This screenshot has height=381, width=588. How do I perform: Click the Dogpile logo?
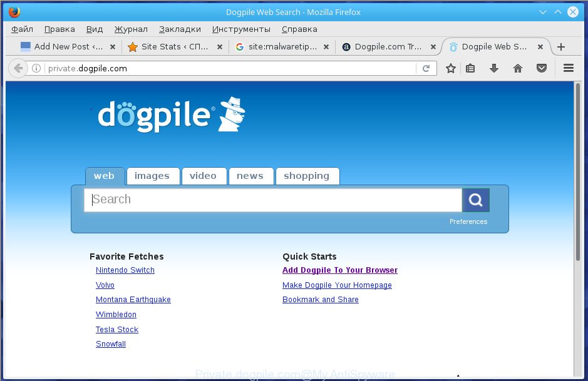pyautogui.click(x=172, y=114)
